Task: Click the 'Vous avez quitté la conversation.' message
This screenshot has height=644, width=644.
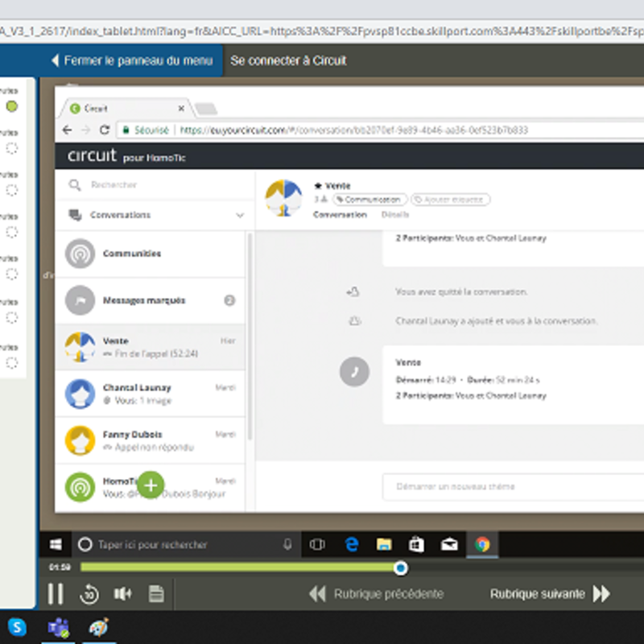Action: 461,292
